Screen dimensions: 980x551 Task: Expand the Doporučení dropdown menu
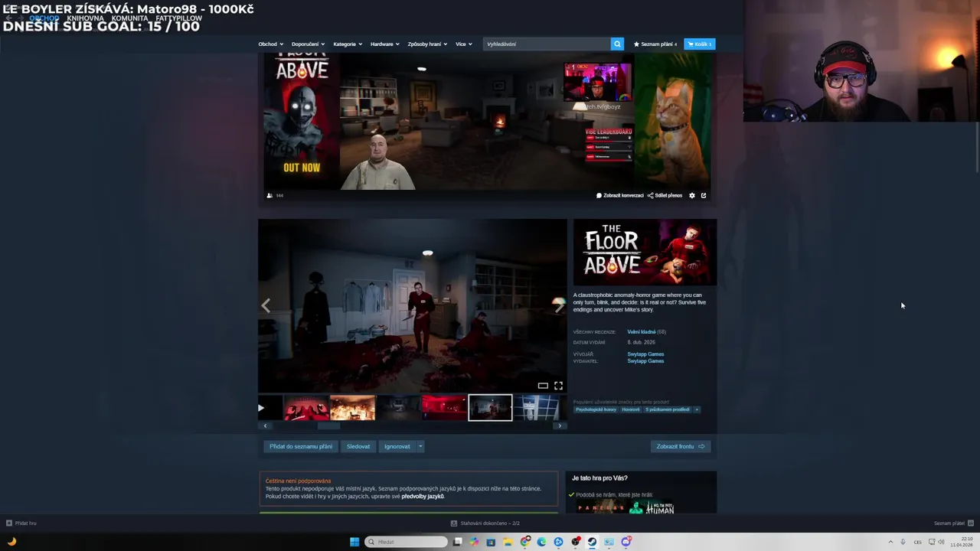point(308,44)
